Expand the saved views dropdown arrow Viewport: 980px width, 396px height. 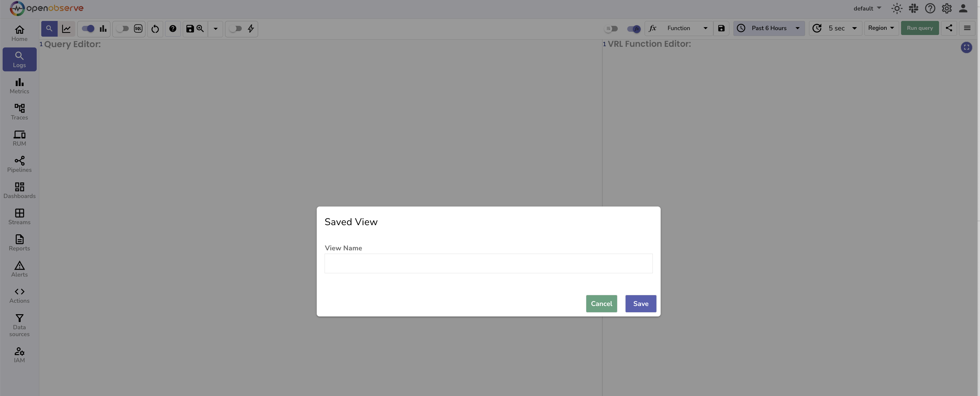pyautogui.click(x=215, y=29)
